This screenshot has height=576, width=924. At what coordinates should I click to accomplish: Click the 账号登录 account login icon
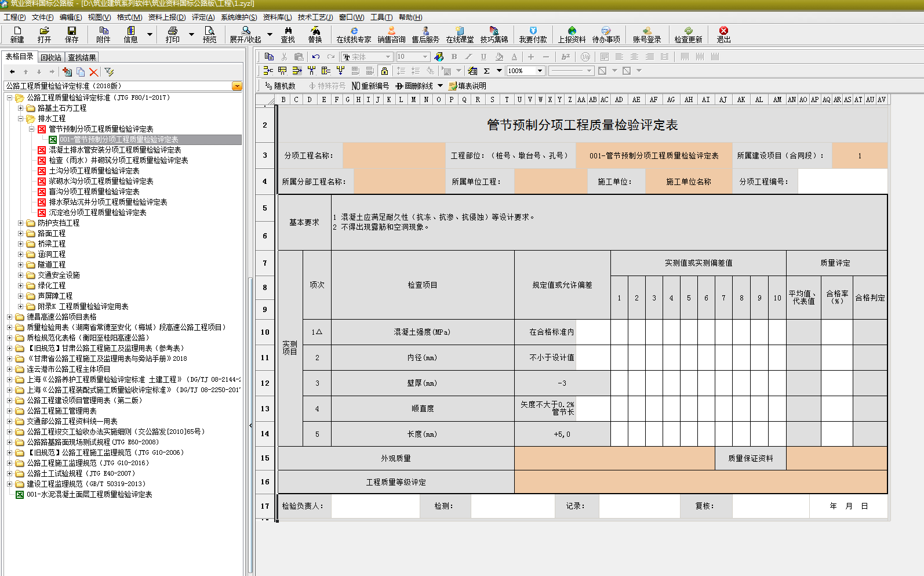647,35
